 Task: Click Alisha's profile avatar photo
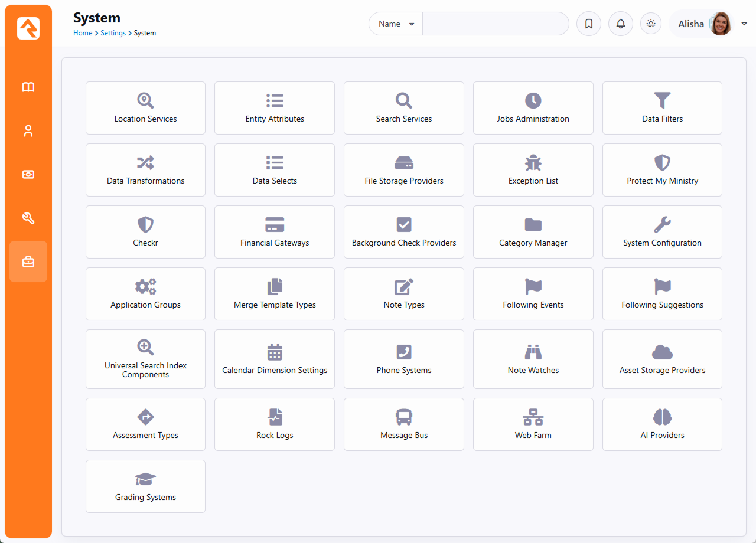pyautogui.click(x=720, y=24)
